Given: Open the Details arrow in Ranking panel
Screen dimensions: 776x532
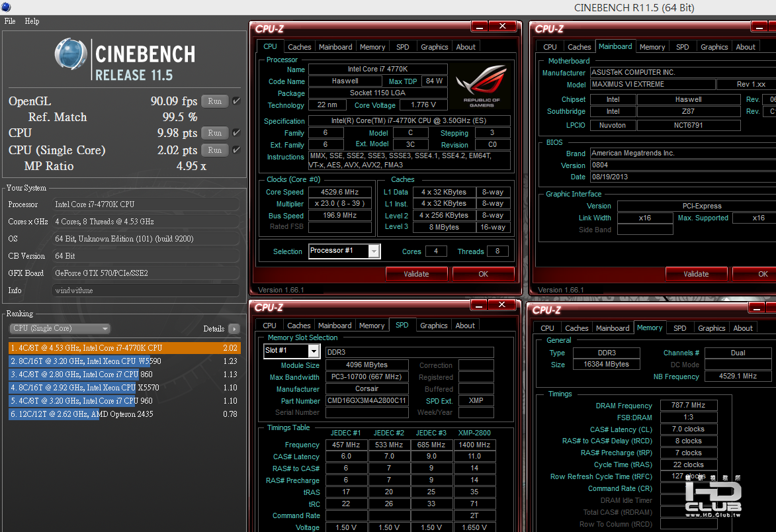Looking at the screenshot, I should pyautogui.click(x=235, y=329).
